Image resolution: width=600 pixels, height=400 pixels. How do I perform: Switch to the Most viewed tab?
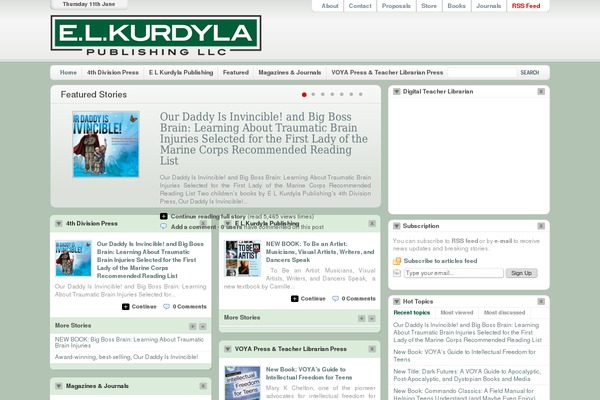457,313
